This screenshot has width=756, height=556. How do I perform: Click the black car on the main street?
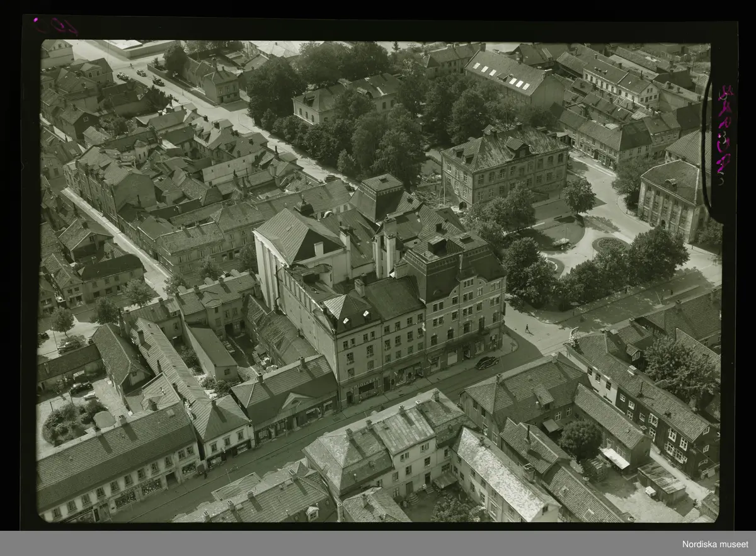486,363
